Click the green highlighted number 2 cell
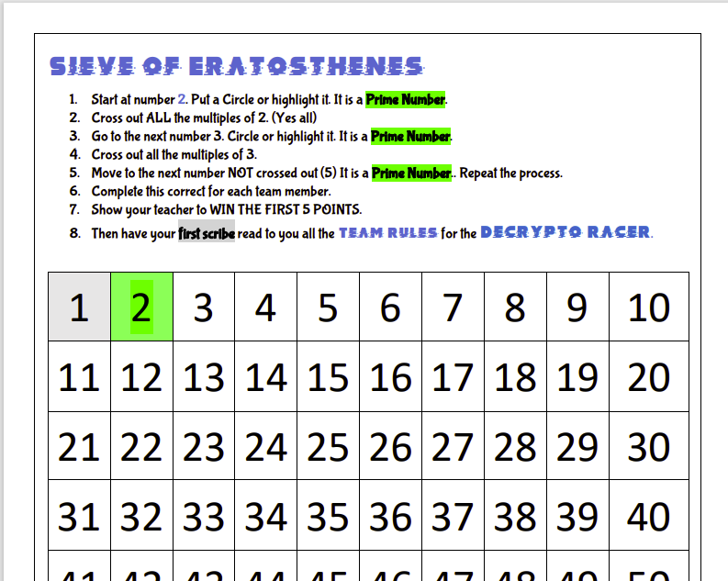 (141, 307)
